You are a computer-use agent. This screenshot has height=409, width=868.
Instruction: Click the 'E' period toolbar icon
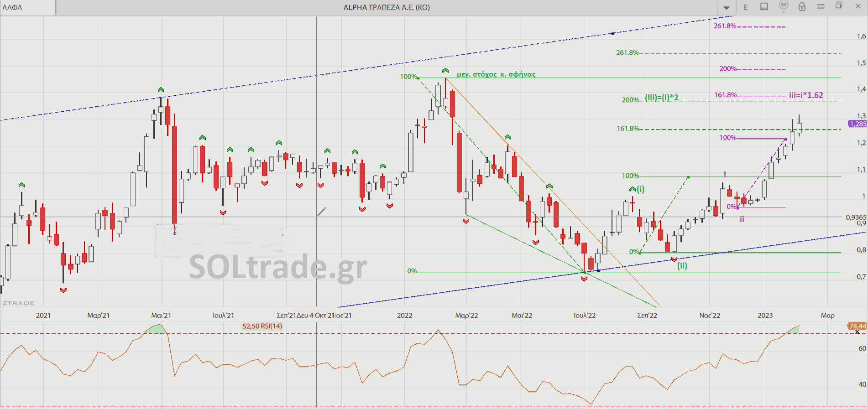746,7
